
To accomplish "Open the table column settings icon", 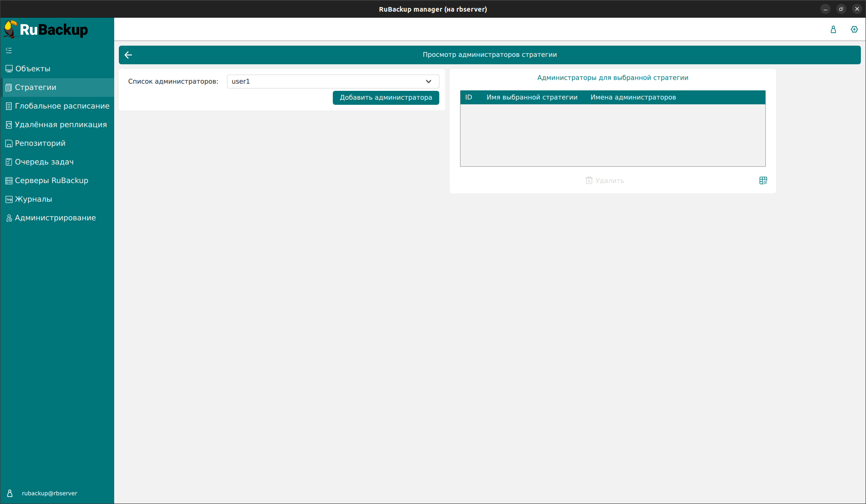I will [763, 181].
